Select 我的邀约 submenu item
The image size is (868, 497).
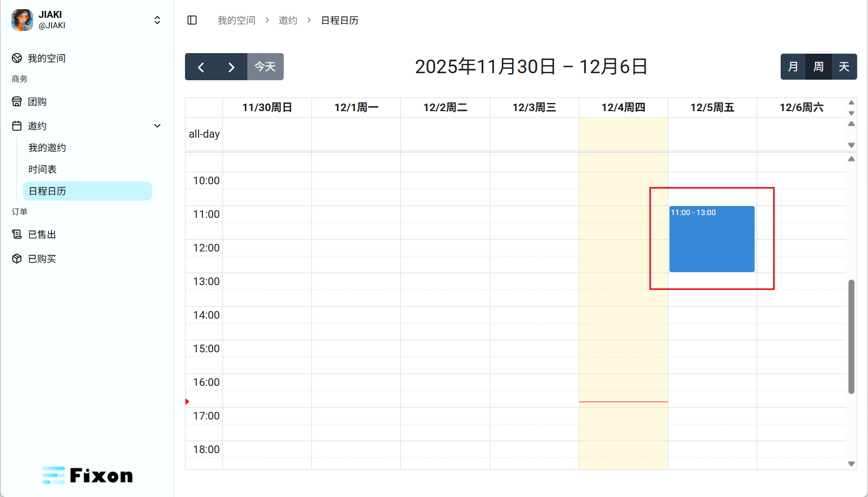click(47, 147)
